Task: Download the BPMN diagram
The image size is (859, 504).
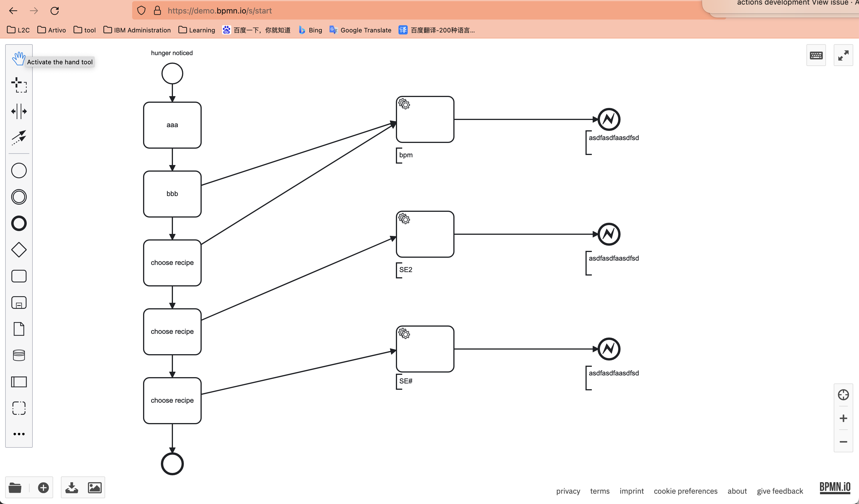Action: [x=72, y=488]
